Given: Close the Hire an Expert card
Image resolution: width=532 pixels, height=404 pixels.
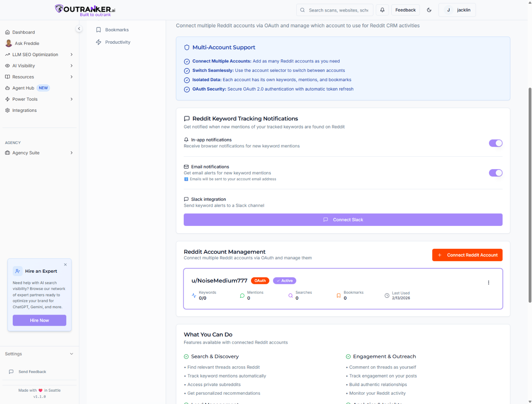Looking at the screenshot, I should coord(65,264).
